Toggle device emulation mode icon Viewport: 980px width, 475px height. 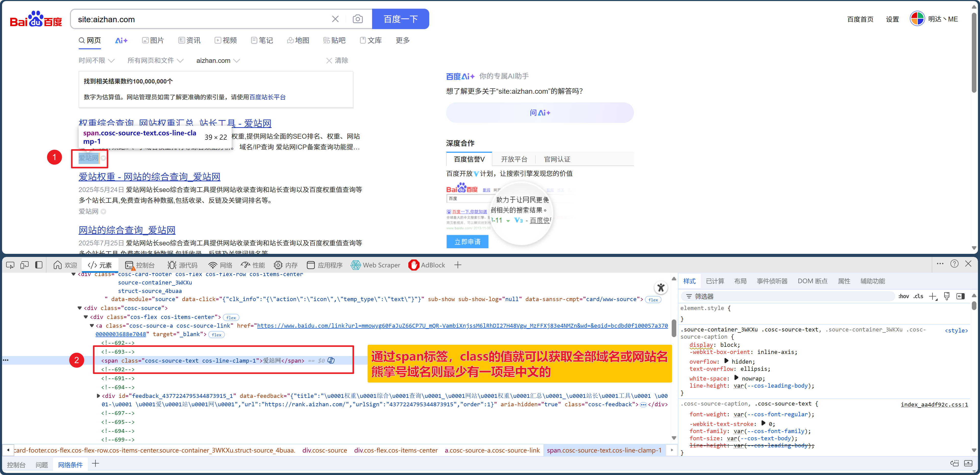(24, 265)
